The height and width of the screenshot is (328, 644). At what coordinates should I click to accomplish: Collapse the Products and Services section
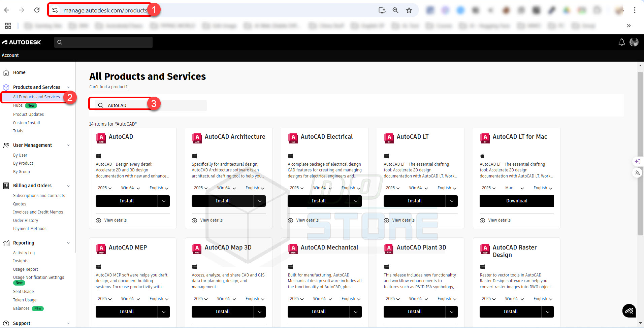click(68, 87)
